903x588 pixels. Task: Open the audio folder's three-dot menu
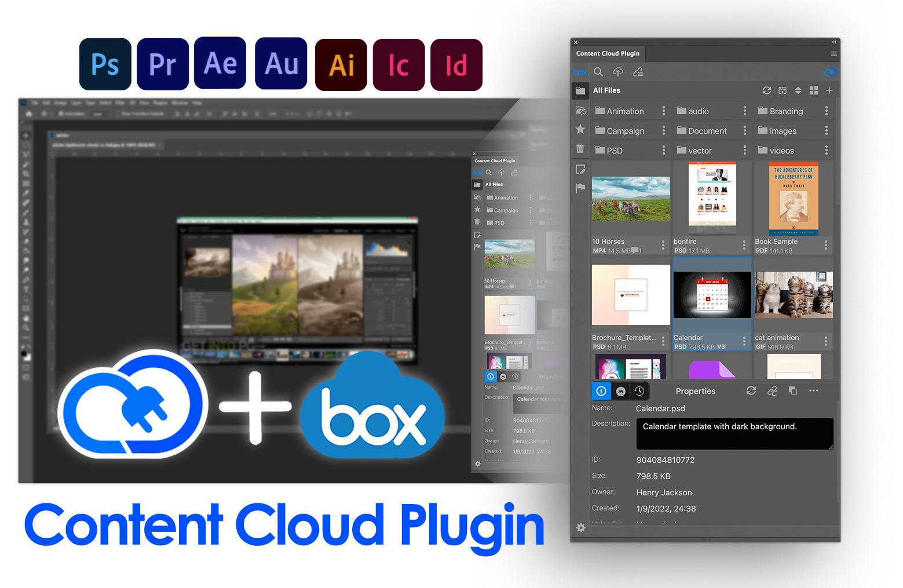coord(745,111)
